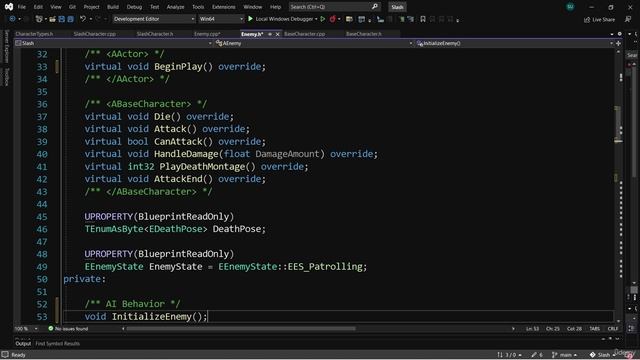
Task: Click the Ready status notification icon
Action: point(5,355)
